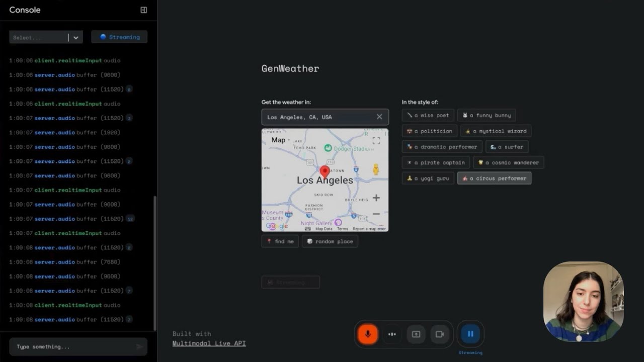This screenshot has width=644, height=362.
Task: Clear the Los Angeles location field
Action: (x=379, y=117)
